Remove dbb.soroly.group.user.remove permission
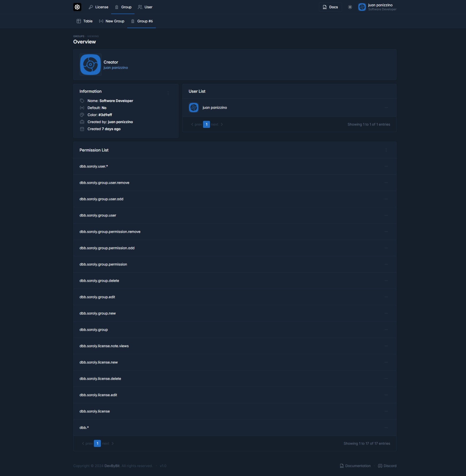 point(386,183)
